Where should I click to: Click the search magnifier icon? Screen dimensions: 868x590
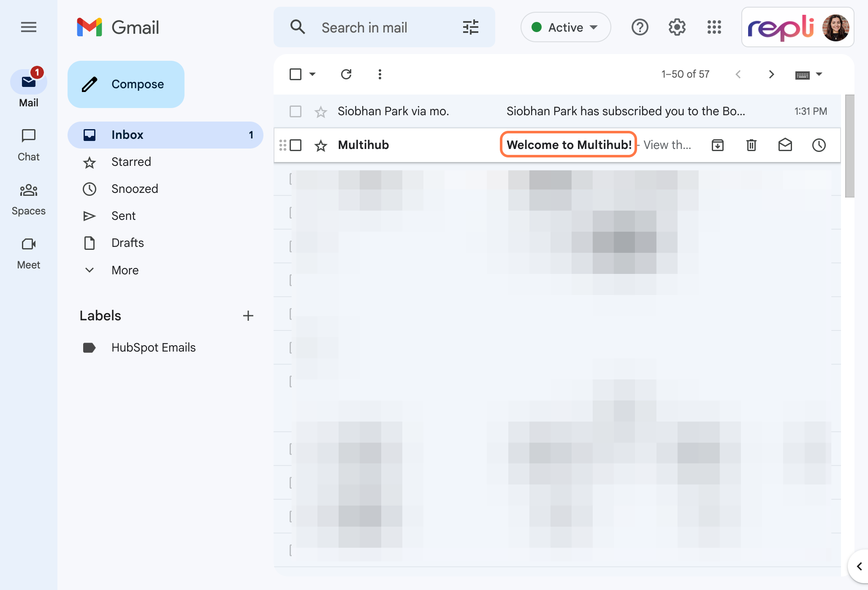coord(298,27)
